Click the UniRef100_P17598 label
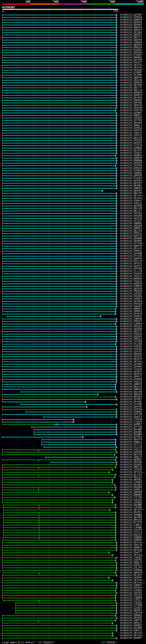The width and height of the screenshot is (146, 644). (x=131, y=75)
